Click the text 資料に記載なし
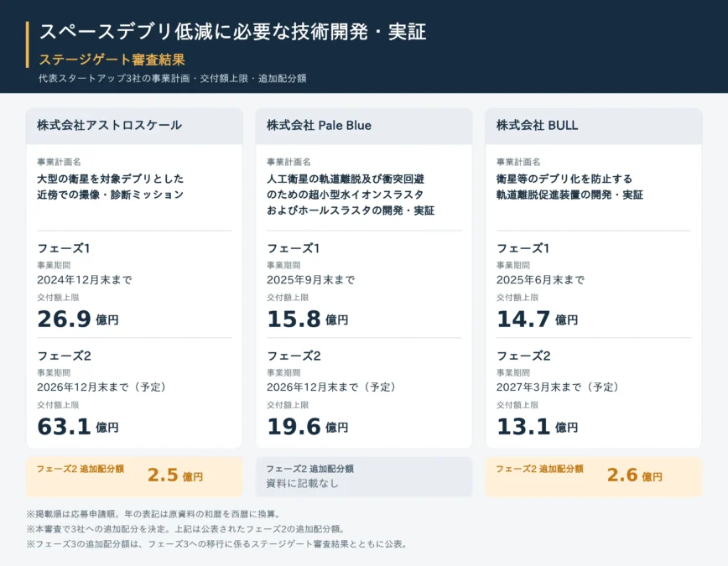728x566 pixels. 302,484
